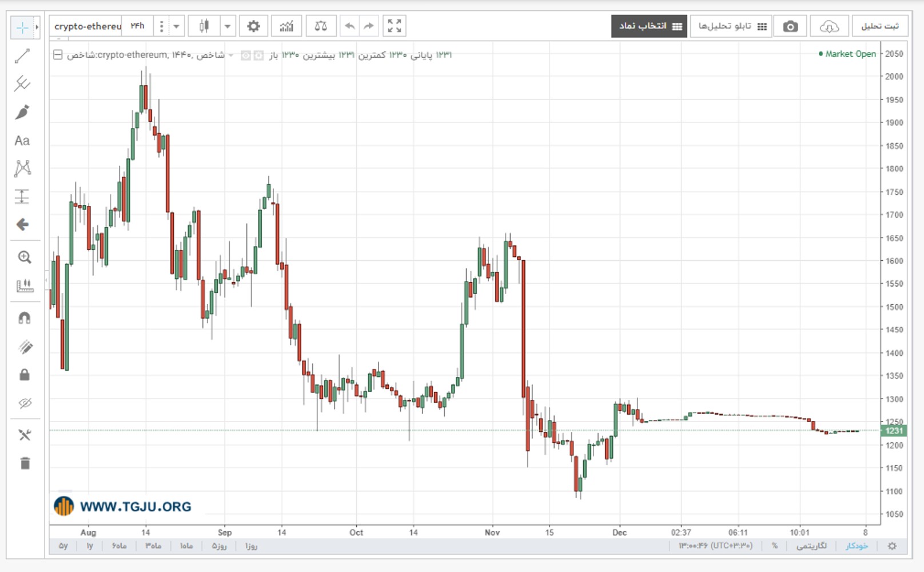Select the ruler measure tool

coord(24,285)
